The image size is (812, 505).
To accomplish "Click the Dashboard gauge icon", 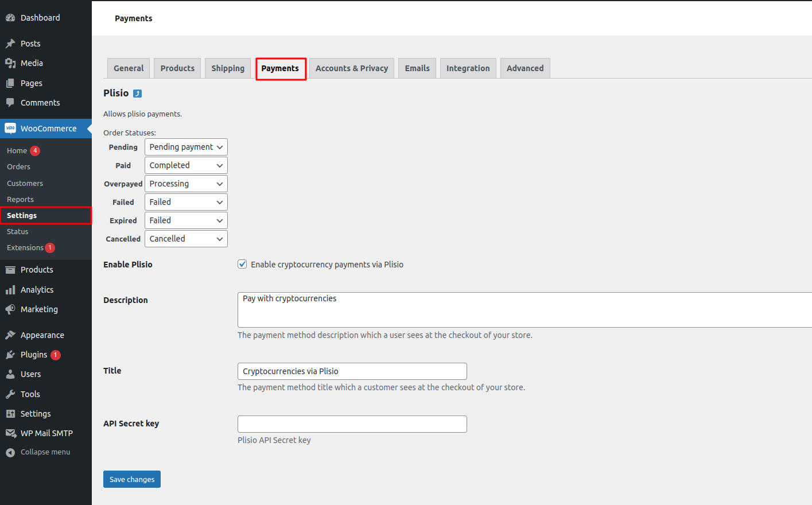I will point(10,18).
